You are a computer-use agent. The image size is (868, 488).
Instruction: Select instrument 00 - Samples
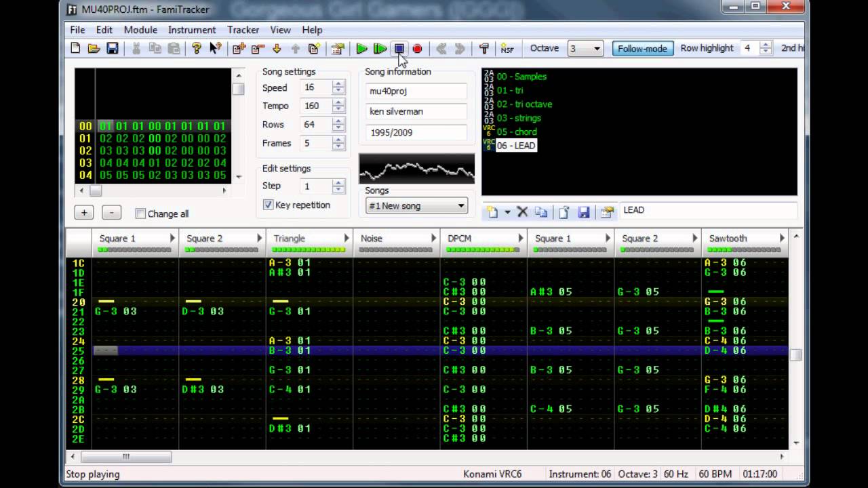[x=521, y=77]
